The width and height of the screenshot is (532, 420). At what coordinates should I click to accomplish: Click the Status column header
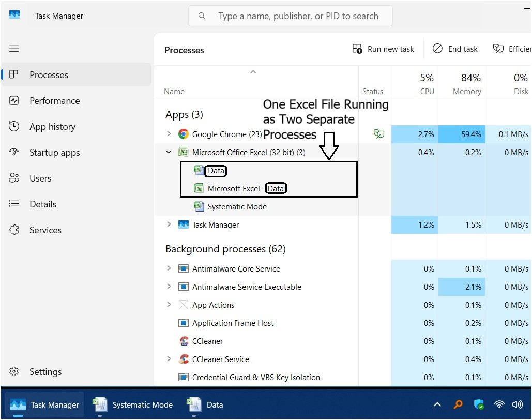374,83
